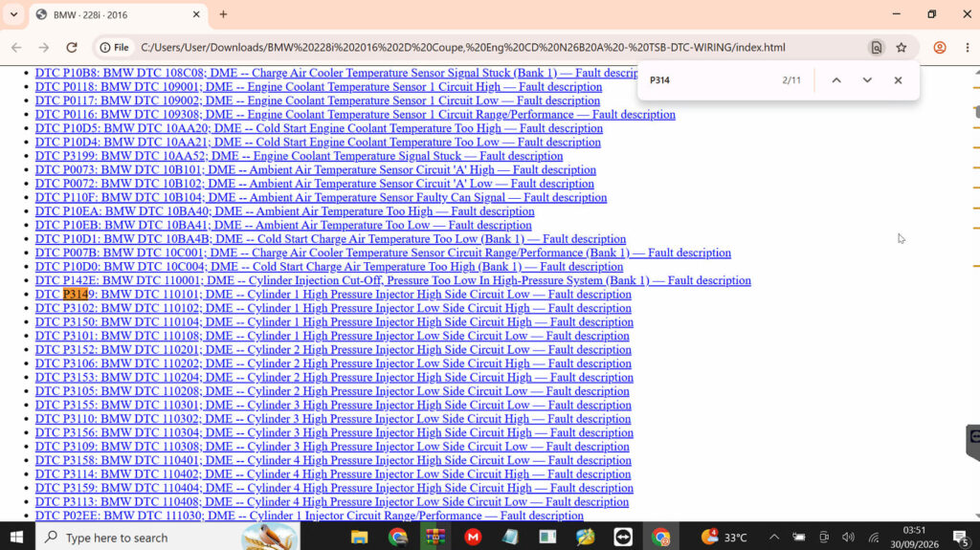Open the Wi-Fi network tray icon
Image resolution: width=980 pixels, height=550 pixels.
pyautogui.click(x=874, y=537)
